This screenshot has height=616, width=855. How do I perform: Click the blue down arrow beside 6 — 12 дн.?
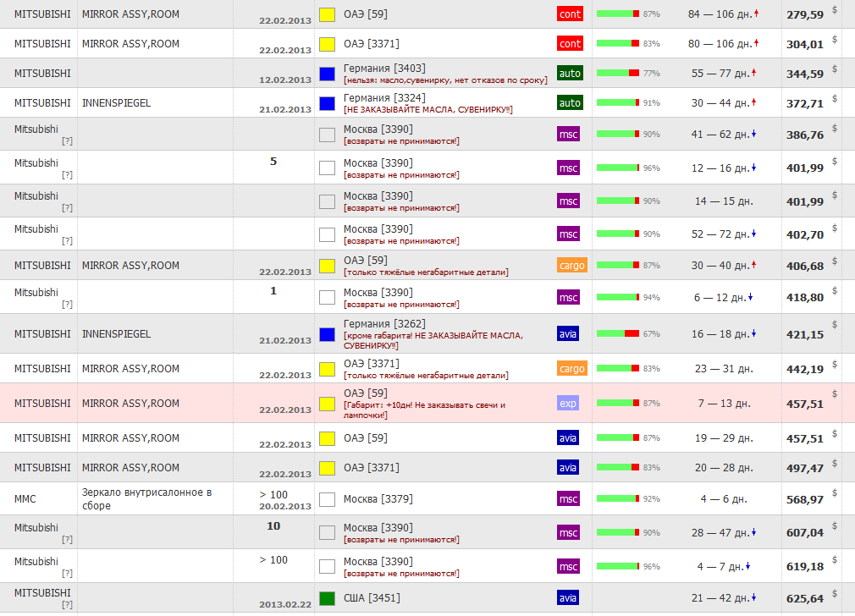point(750,296)
